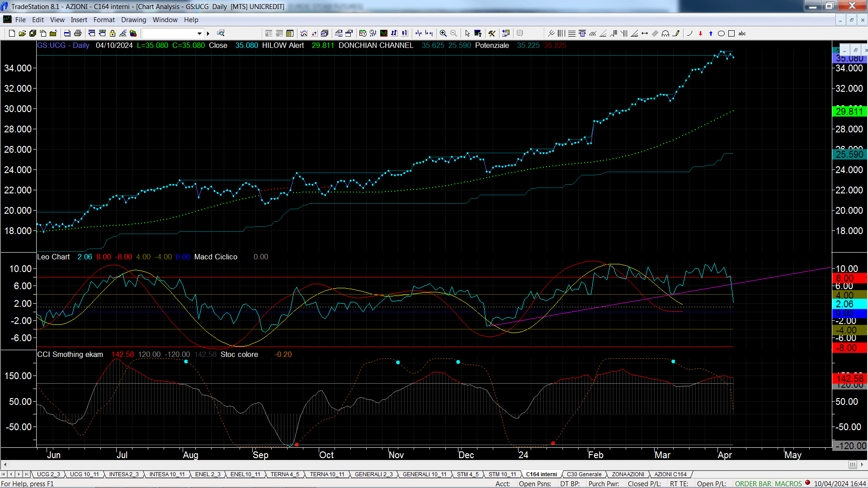Open the View menu
868x488 pixels.
[x=57, y=19]
